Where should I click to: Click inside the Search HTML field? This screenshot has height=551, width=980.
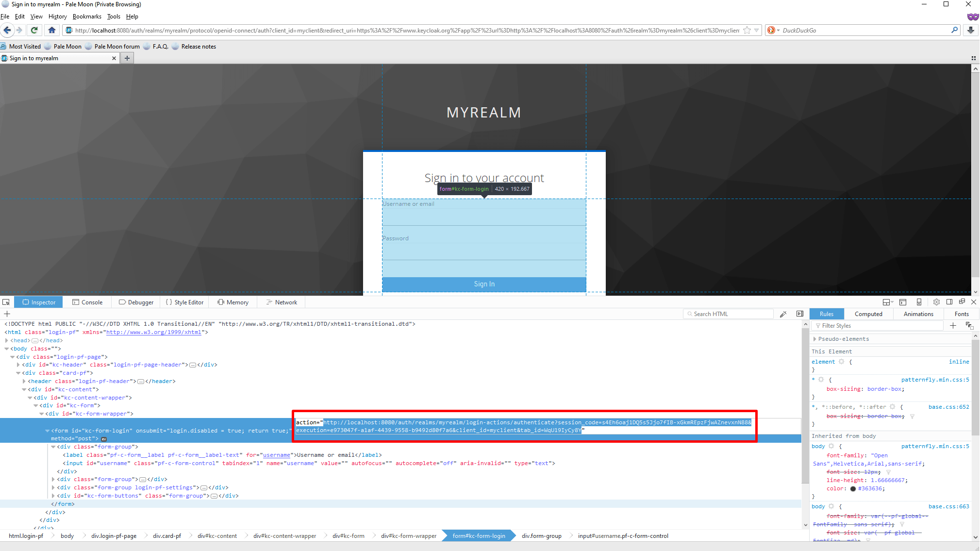point(728,314)
